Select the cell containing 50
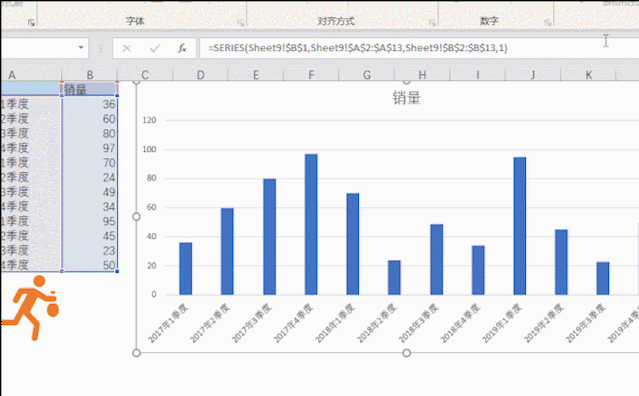Image resolution: width=639 pixels, height=396 pixels. click(90, 265)
